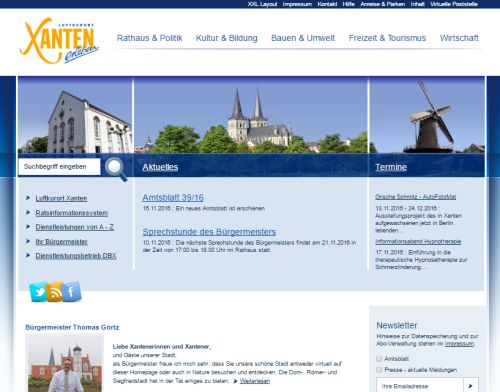Screen dimensions: 500x392
Task: Submit newsletter email with arrow button
Action: tap(471, 386)
